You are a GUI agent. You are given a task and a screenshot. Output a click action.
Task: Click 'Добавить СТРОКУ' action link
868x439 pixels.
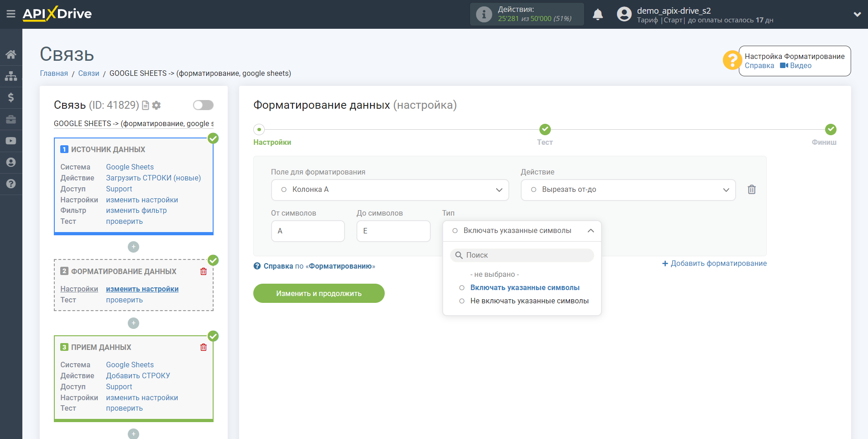(138, 376)
